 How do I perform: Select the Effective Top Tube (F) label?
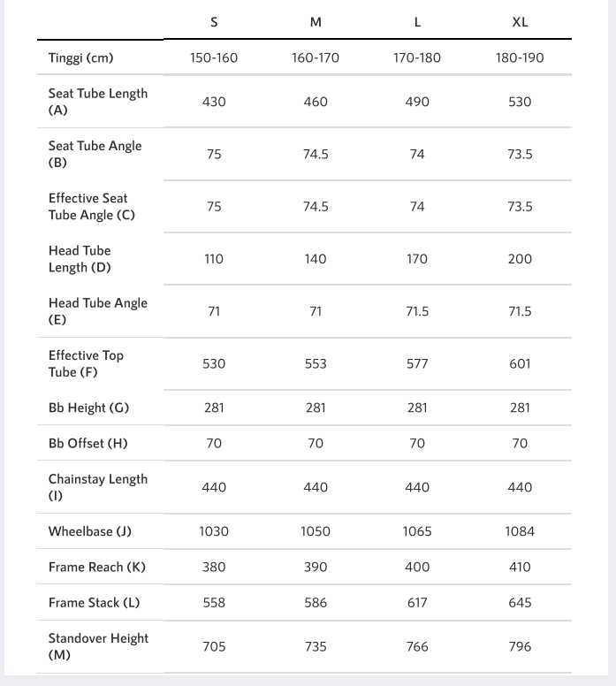click(x=86, y=363)
